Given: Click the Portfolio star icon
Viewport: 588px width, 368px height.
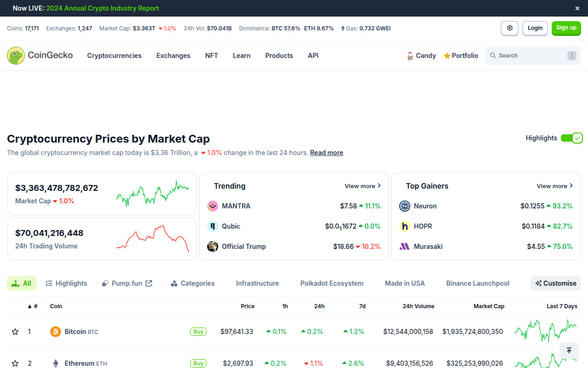Looking at the screenshot, I should coord(447,56).
